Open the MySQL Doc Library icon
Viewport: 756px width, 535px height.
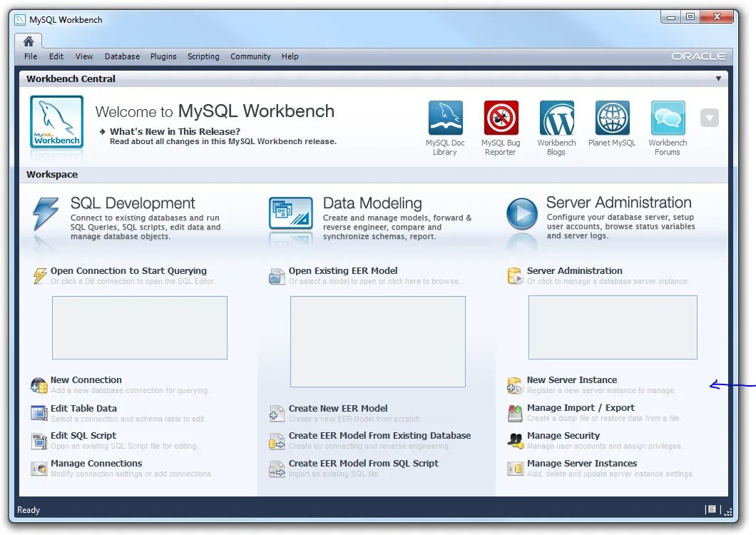click(x=445, y=118)
